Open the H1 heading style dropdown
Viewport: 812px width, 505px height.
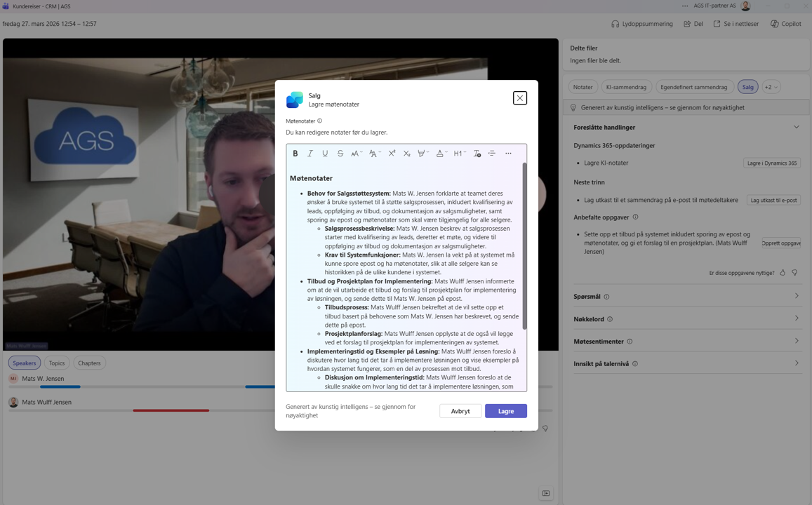459,154
